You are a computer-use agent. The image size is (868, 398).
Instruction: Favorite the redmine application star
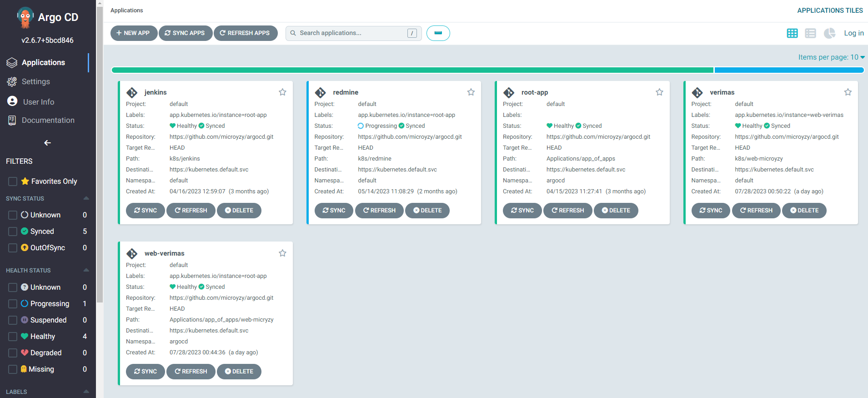471,92
